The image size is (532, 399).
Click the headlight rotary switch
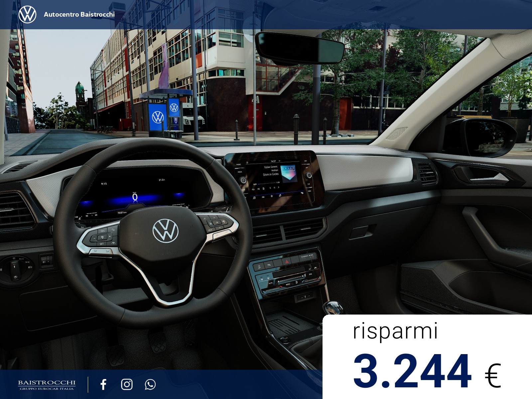(15, 268)
